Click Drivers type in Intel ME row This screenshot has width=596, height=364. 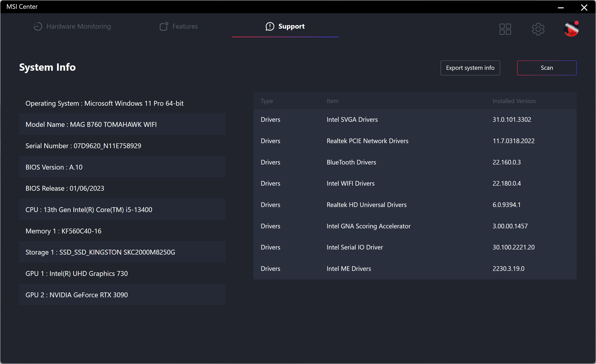pyautogui.click(x=270, y=268)
